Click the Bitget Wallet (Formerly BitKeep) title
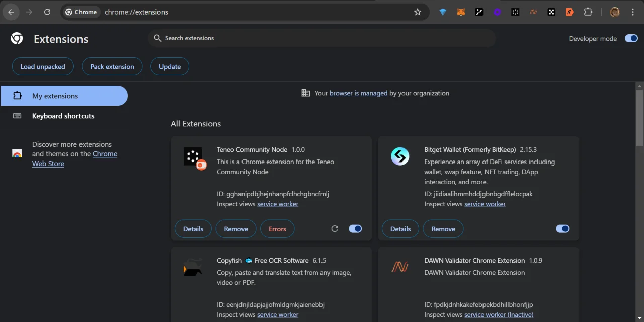Viewport: 644px width, 322px height. (x=470, y=149)
